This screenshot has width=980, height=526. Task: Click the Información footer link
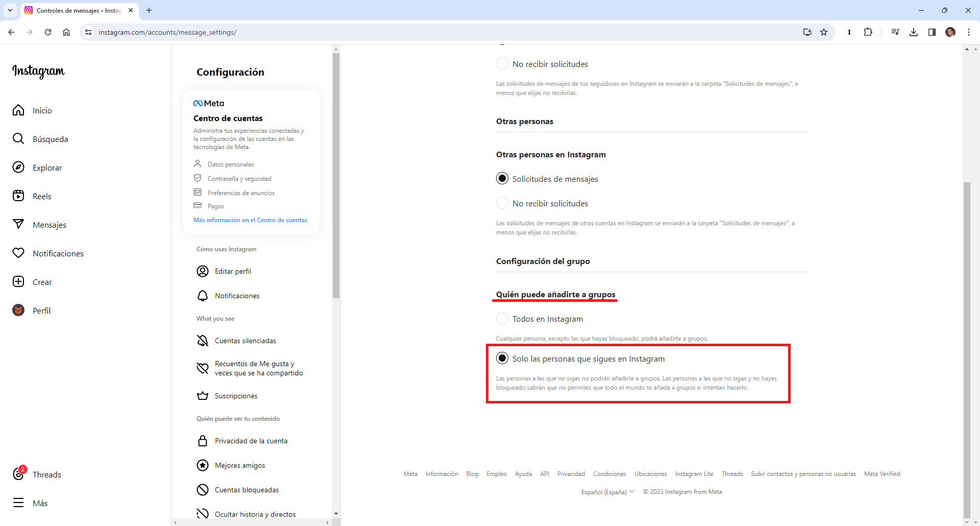(442, 474)
